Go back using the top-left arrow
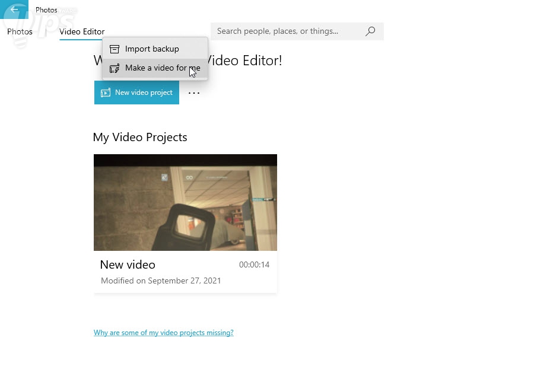The height and width of the screenshot is (392, 534). (14, 9)
